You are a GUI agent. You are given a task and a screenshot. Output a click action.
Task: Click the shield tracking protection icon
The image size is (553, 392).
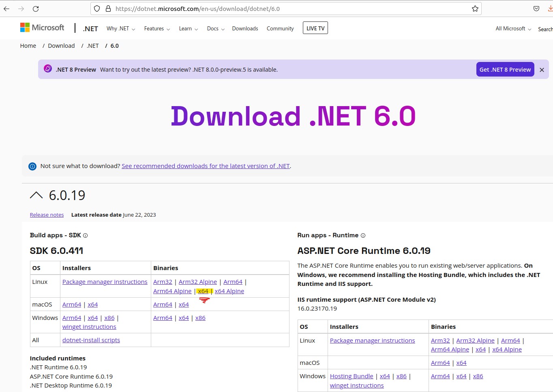(97, 9)
